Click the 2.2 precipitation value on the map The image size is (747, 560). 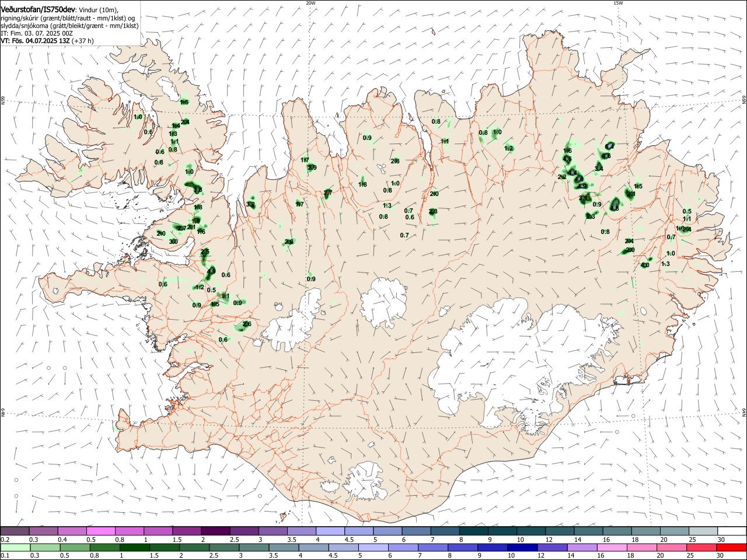click(x=562, y=177)
